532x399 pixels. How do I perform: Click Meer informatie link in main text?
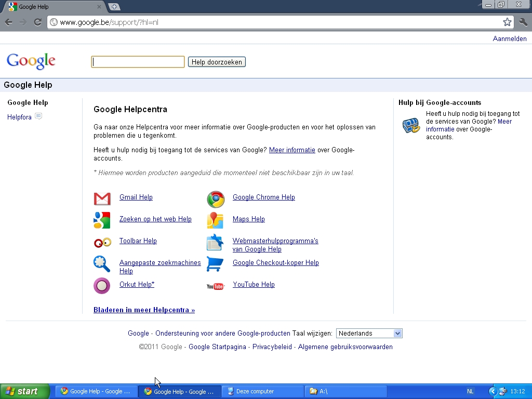pyautogui.click(x=292, y=150)
